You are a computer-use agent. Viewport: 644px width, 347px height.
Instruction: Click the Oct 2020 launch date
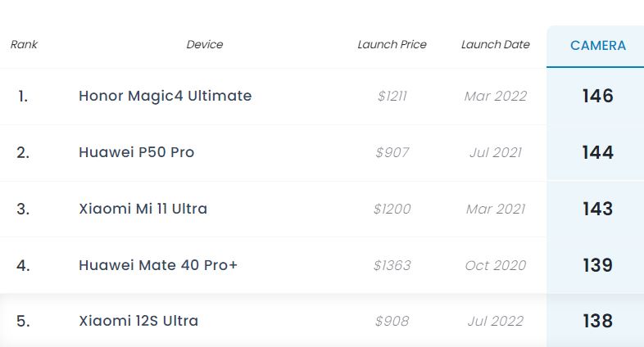495,266
